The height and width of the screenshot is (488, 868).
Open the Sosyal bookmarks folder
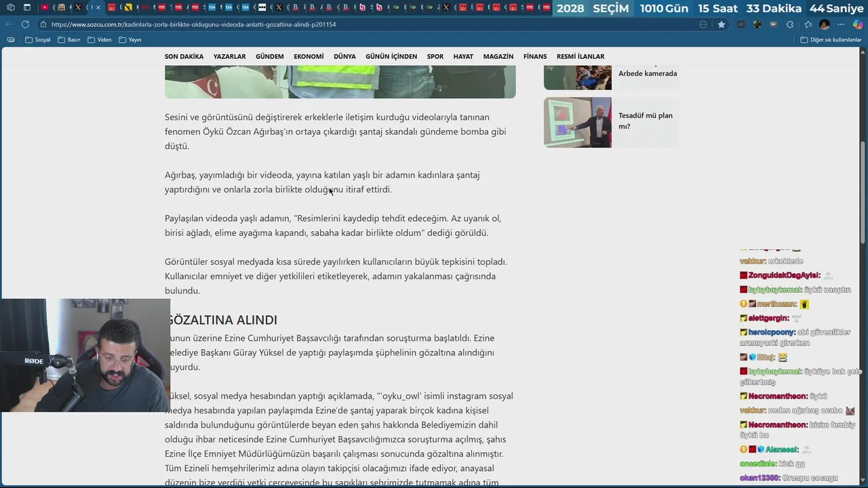[x=37, y=40]
